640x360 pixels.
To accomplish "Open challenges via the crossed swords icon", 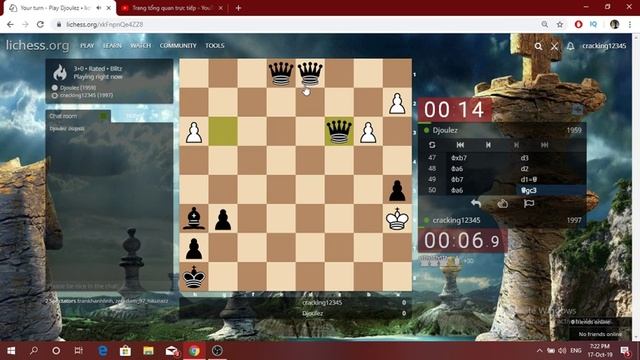I will coord(554,46).
